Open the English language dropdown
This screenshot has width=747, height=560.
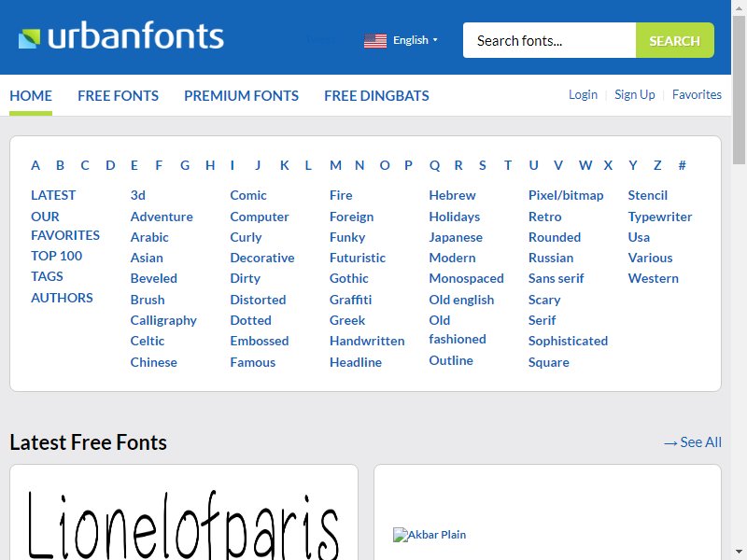click(x=416, y=40)
